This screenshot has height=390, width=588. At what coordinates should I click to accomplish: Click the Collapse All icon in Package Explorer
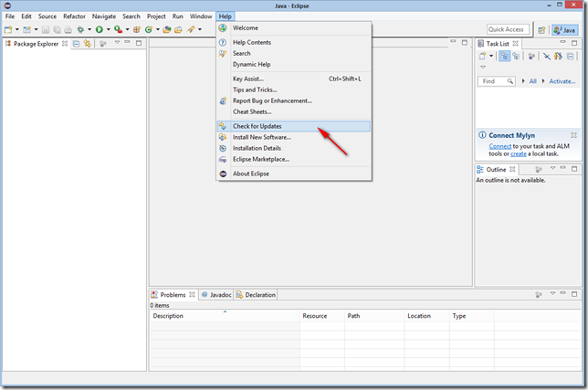tap(76, 44)
